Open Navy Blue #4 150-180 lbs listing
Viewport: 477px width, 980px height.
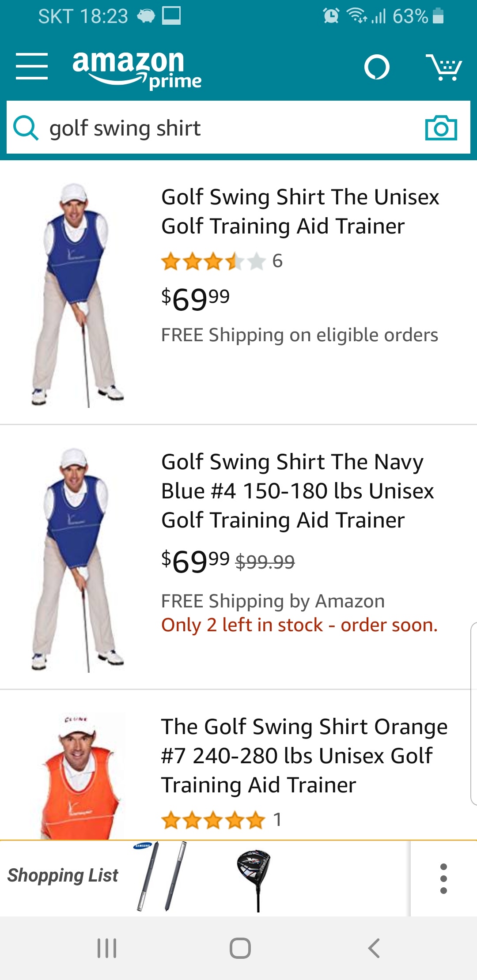[298, 491]
